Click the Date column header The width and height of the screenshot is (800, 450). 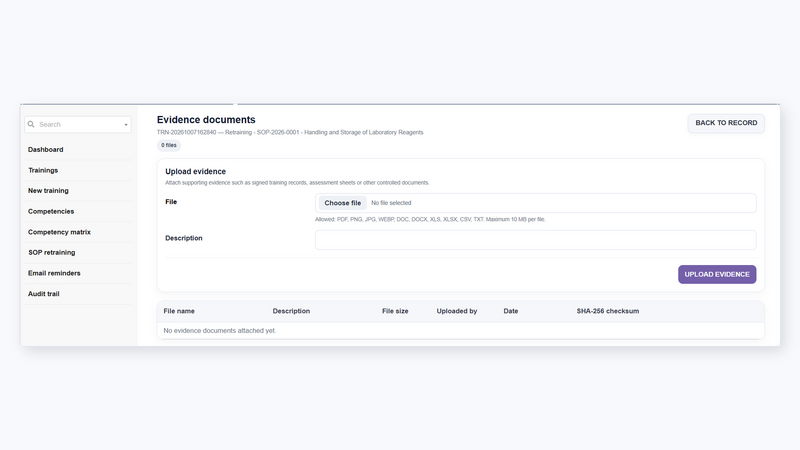click(511, 311)
